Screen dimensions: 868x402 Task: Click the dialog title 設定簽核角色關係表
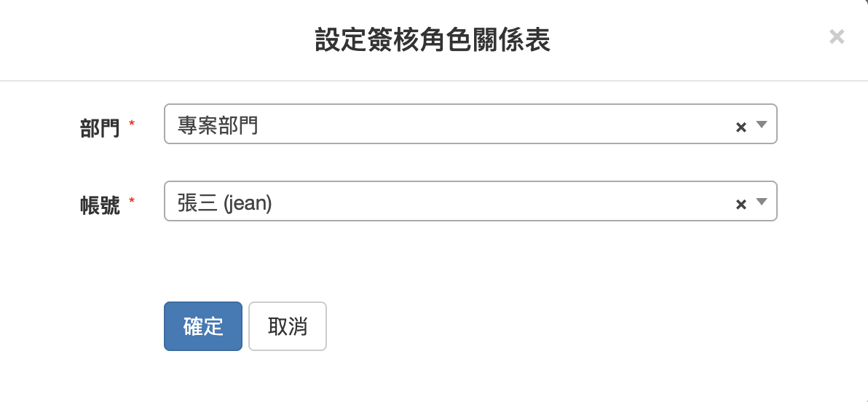point(433,40)
